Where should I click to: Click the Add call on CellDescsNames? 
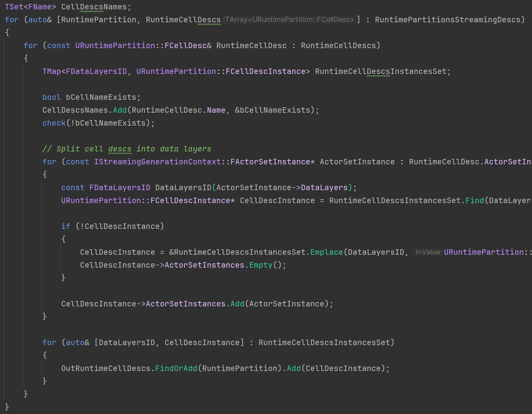point(120,110)
